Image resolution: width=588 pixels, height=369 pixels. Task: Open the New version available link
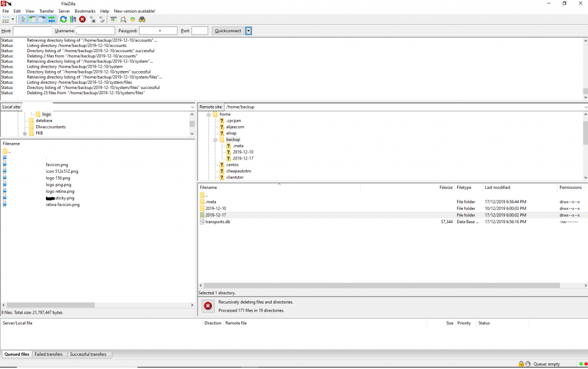coord(133,11)
